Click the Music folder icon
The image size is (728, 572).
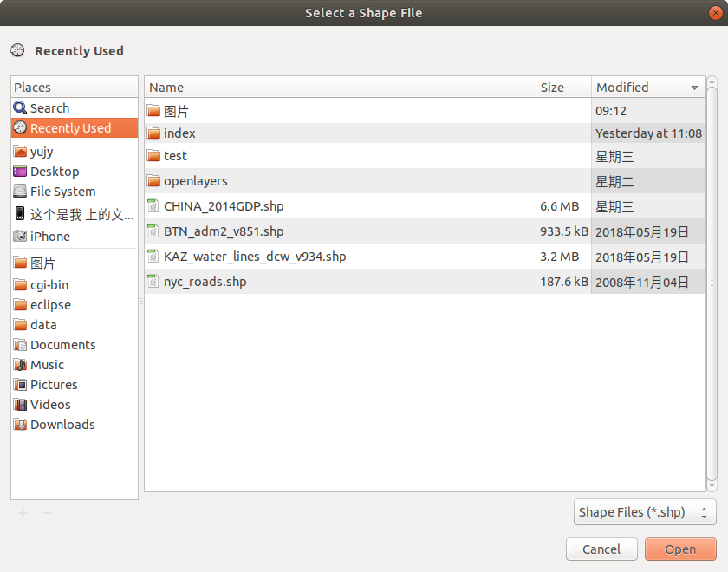tap(21, 365)
